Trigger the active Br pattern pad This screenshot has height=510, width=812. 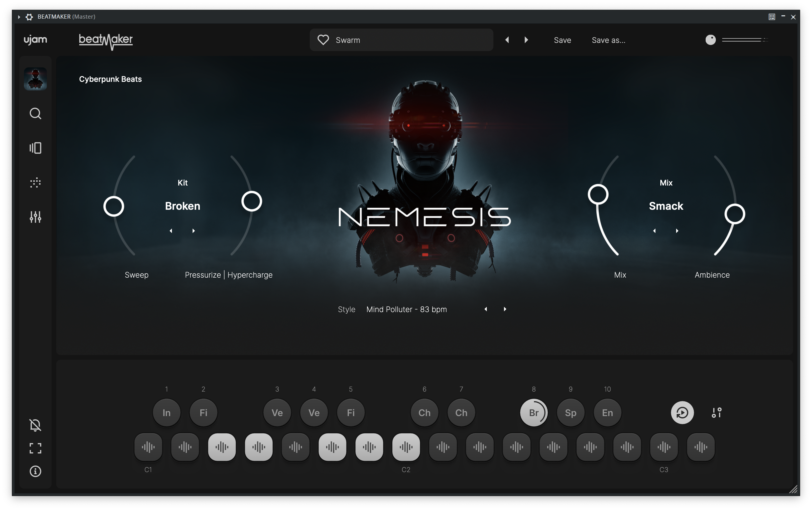coord(534,413)
